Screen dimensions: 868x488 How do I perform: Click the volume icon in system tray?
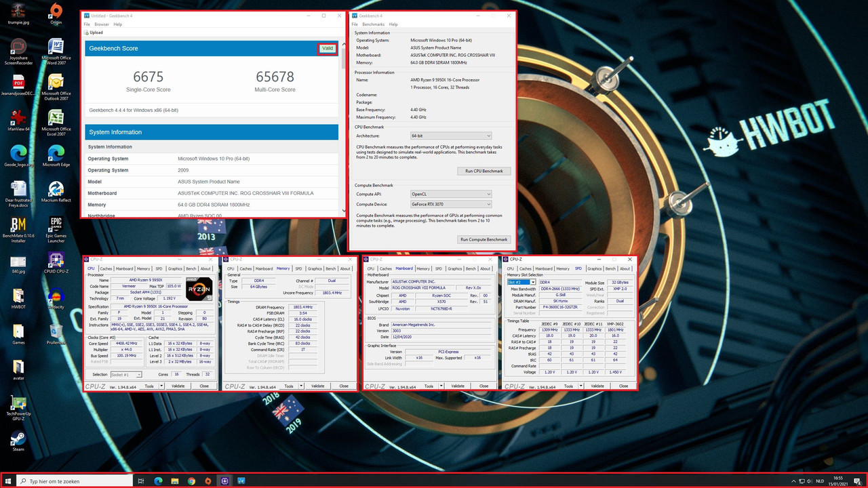pyautogui.click(x=810, y=481)
